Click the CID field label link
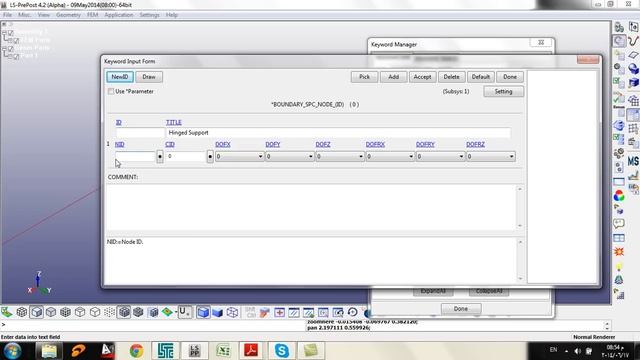 (170, 144)
